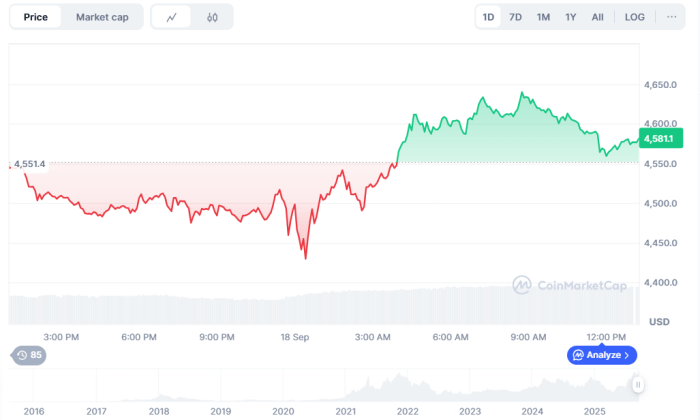Click the history clock icon badge
This screenshot has width=700, height=420.
[x=22, y=355]
